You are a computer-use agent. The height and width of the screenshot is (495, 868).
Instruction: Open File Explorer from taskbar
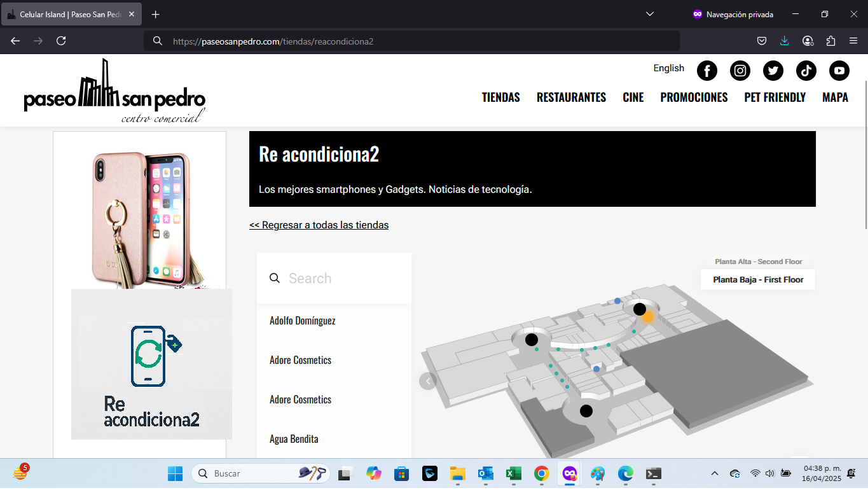click(458, 474)
